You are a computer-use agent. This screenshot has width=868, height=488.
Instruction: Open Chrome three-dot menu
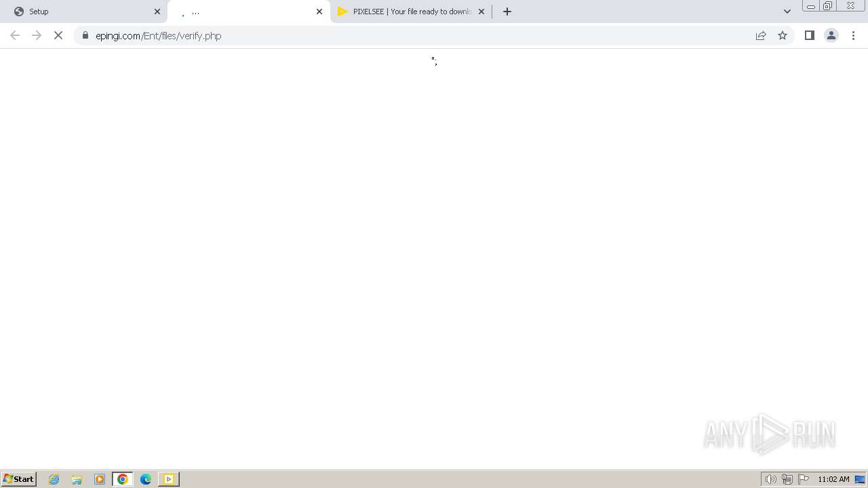(x=853, y=35)
